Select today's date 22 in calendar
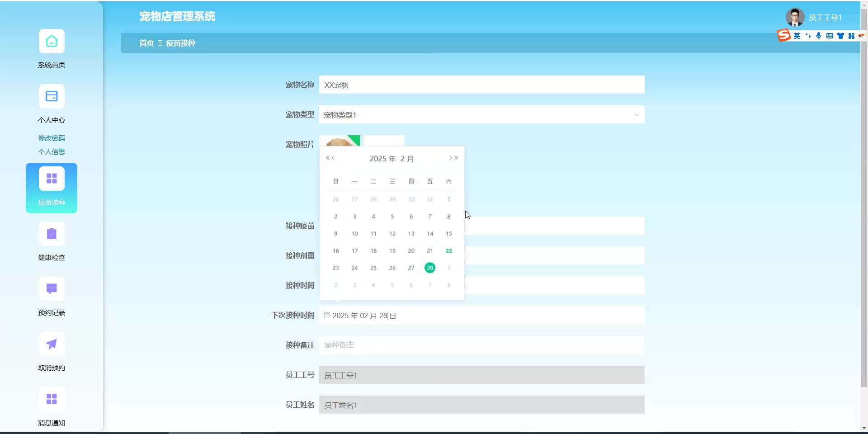This screenshot has width=868, height=434. (x=449, y=251)
